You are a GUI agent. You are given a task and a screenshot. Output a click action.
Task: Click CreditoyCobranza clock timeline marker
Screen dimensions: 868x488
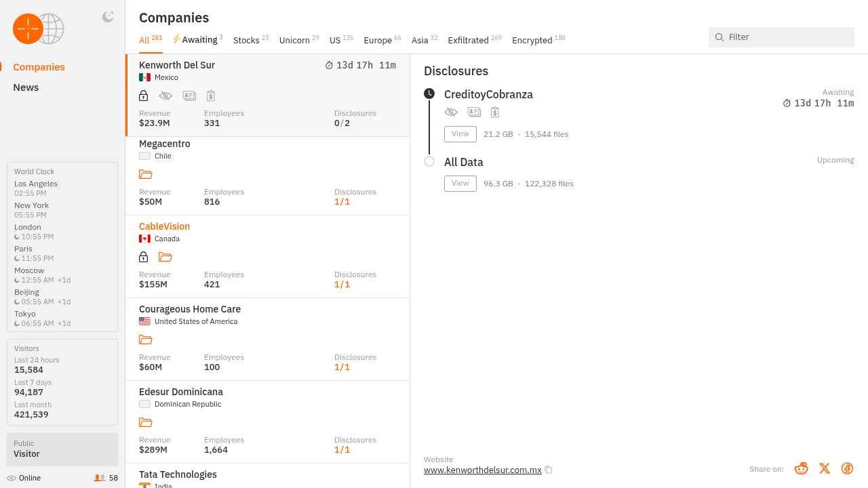coord(429,94)
